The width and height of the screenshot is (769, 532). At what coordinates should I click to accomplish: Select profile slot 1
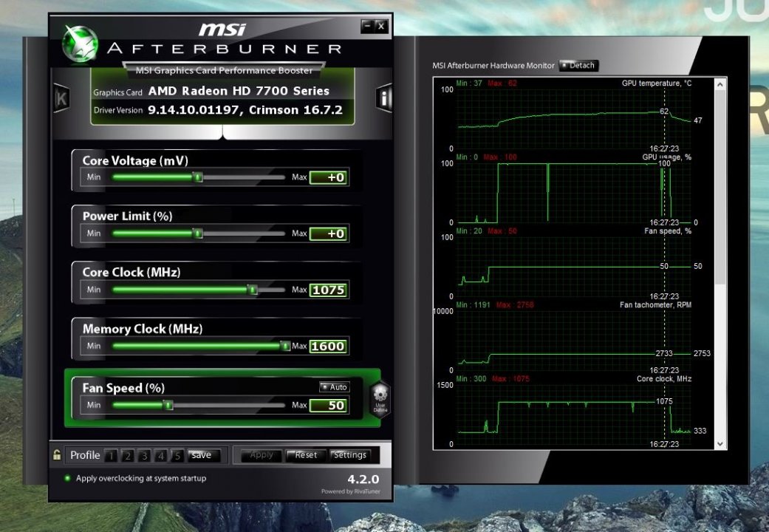coord(111,455)
